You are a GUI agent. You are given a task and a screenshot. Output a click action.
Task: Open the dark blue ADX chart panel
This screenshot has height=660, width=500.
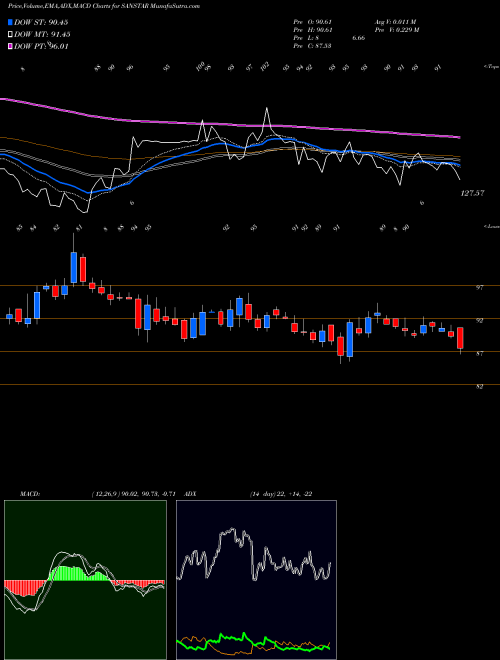point(256,580)
